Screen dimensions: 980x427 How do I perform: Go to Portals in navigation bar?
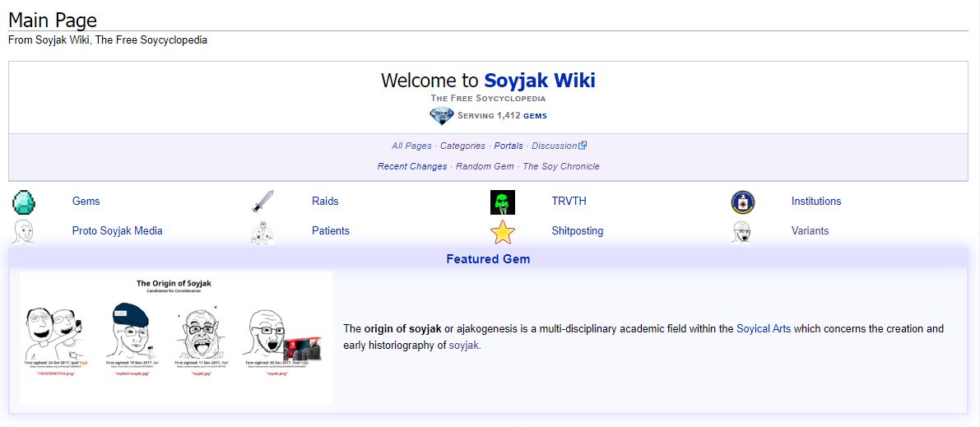click(509, 146)
